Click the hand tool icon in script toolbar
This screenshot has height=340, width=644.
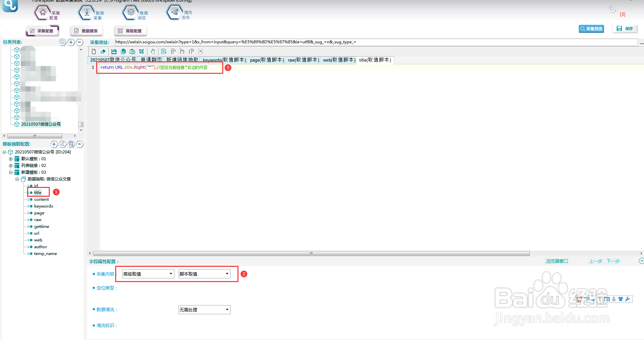click(153, 51)
